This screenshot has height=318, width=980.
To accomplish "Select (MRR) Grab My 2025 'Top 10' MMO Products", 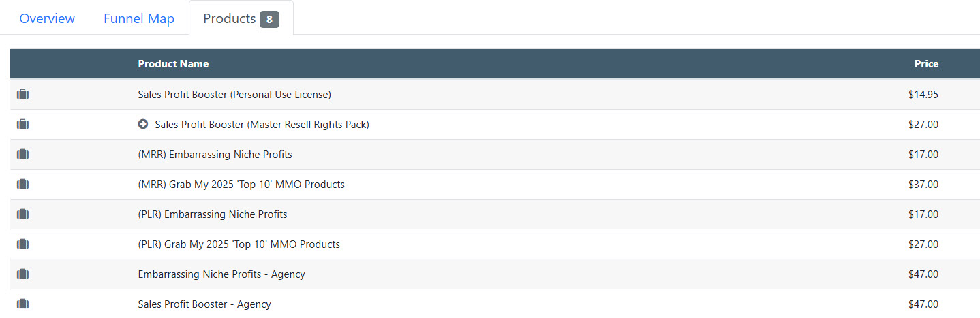I will 241,185.
